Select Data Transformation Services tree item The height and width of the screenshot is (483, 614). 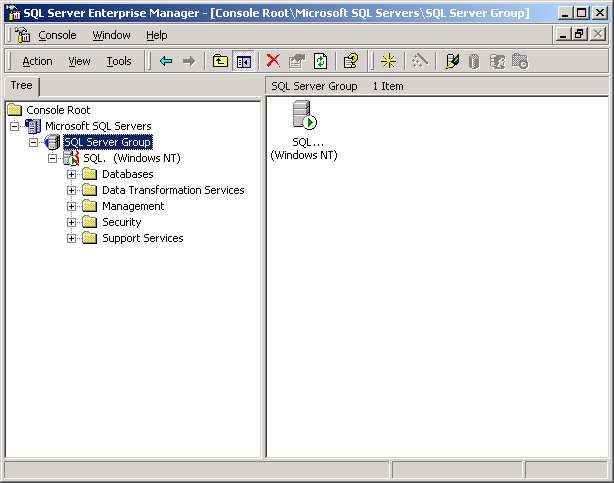click(173, 190)
